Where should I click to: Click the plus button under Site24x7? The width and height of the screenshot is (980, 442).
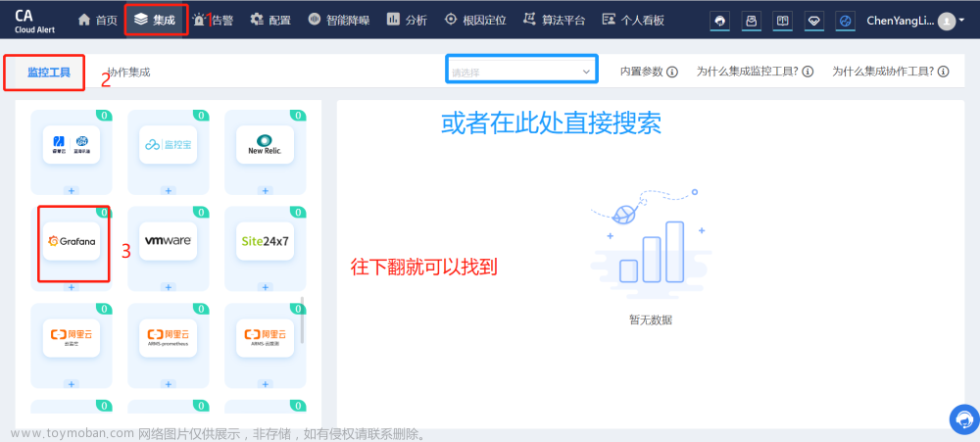click(x=265, y=287)
